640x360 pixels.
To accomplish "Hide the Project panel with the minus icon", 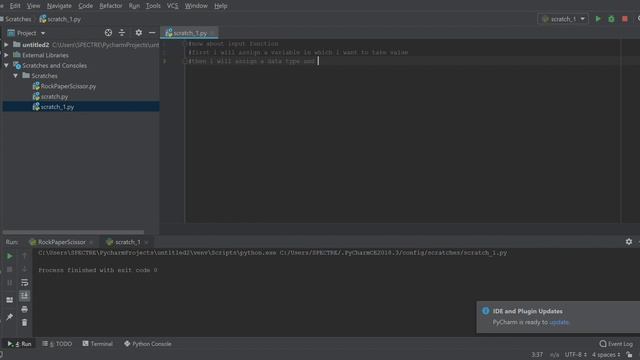I will (x=152, y=33).
